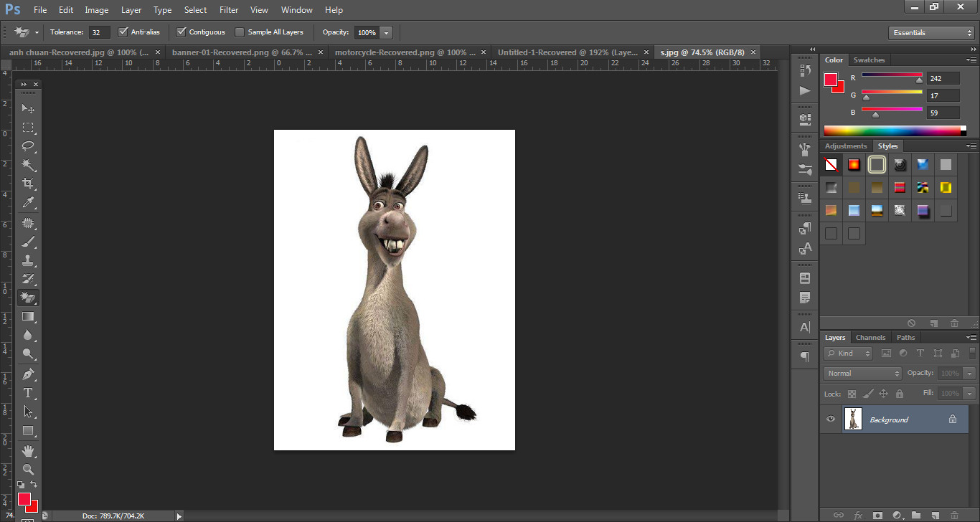The image size is (980, 522).
Task: Open the layer Kind filter dropdown
Action: [x=848, y=353]
